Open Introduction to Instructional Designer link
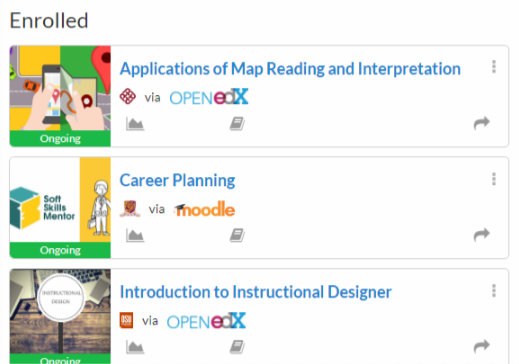Image resolution: width=519 pixels, height=364 pixels. tap(255, 292)
